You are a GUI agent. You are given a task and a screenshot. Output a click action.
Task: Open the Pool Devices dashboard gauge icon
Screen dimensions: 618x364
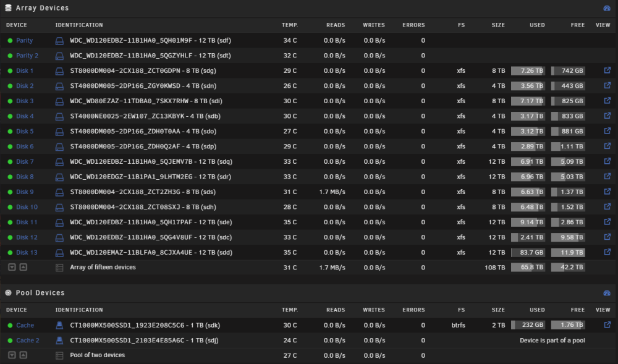[607, 293]
